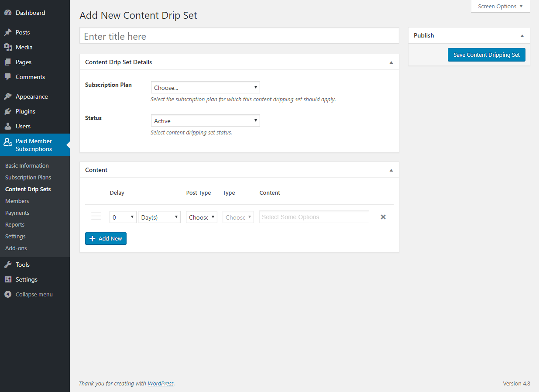Click the Type column header
Viewport: 539px width, 392px height.
coord(229,193)
